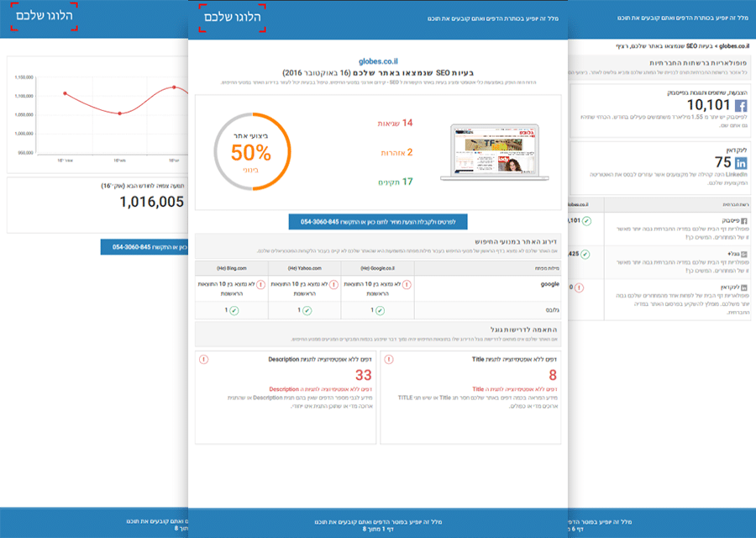Click the 10,101 Facebook count on right page
Image resolution: width=756 pixels, height=538 pixels.
(x=708, y=105)
